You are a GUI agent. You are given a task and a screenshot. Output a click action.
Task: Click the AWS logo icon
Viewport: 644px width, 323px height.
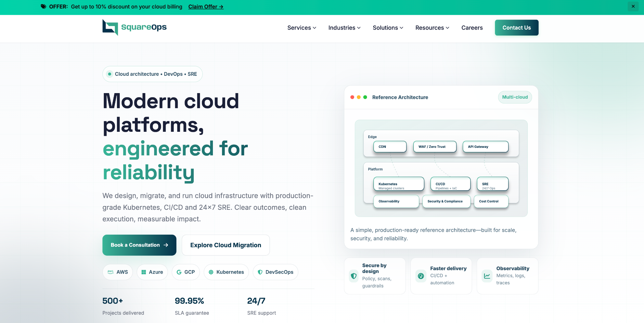tap(110, 272)
